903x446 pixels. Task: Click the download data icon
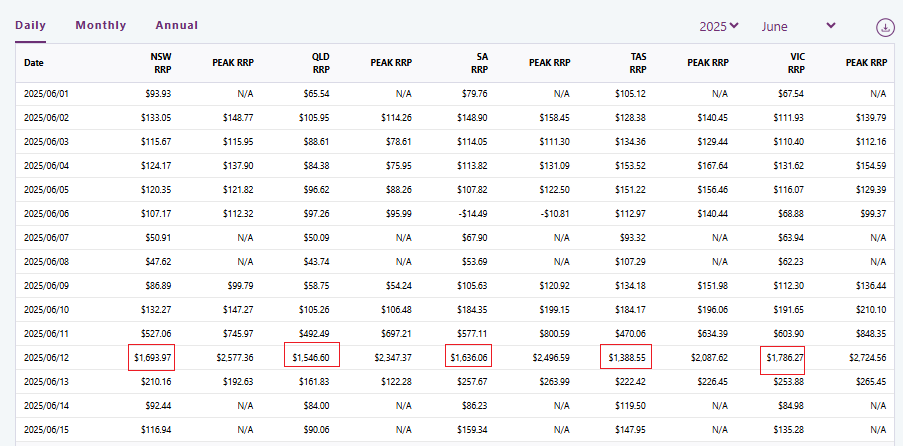[x=885, y=27]
